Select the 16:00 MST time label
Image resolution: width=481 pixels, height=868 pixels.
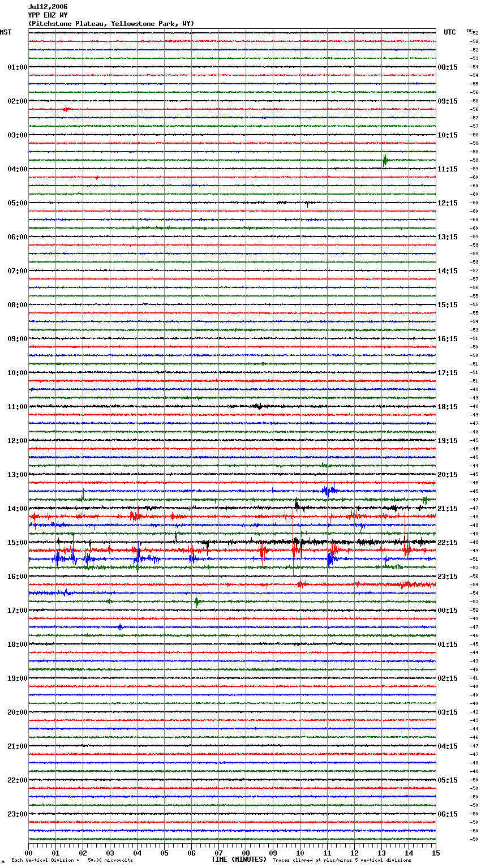coord(18,577)
